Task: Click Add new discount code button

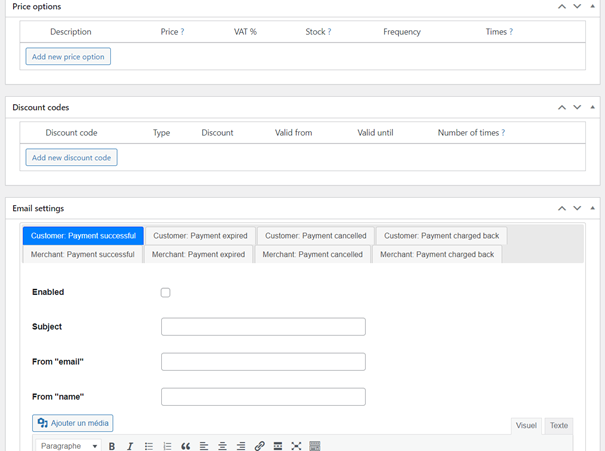Action: (x=71, y=158)
